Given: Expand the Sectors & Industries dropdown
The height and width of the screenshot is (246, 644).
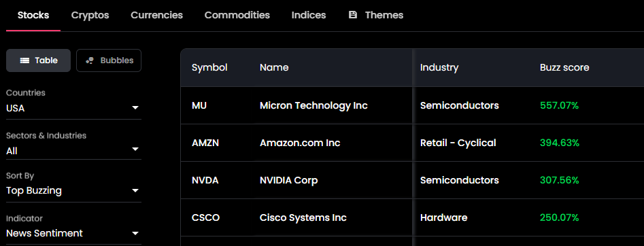Looking at the screenshot, I should click(x=73, y=151).
